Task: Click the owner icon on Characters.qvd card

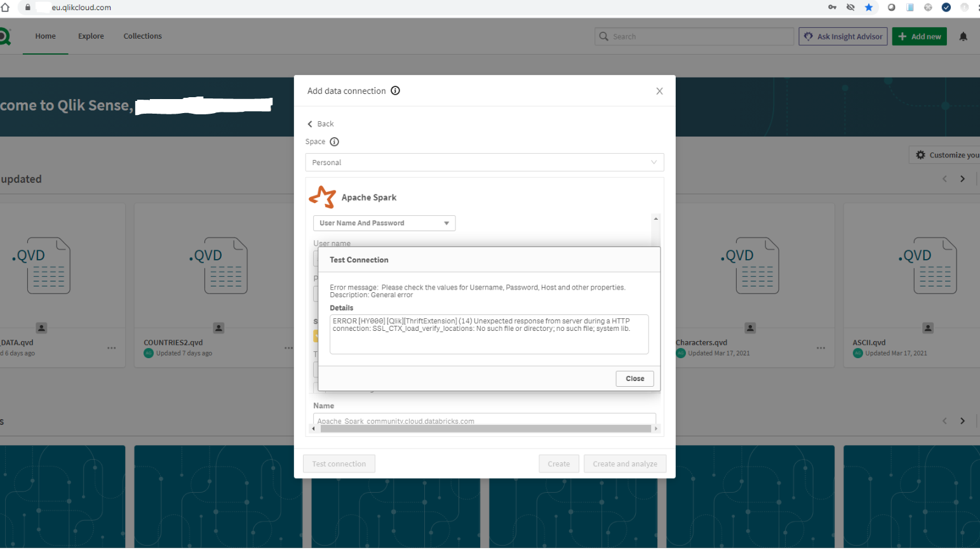Action: point(750,328)
